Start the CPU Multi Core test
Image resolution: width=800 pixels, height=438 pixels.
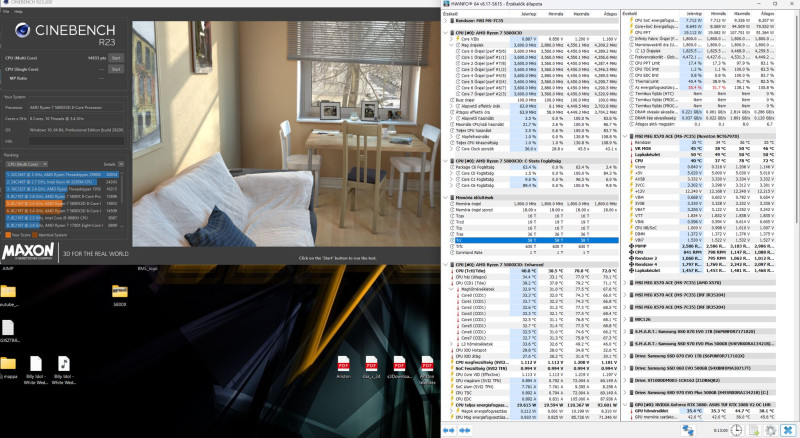coord(116,58)
